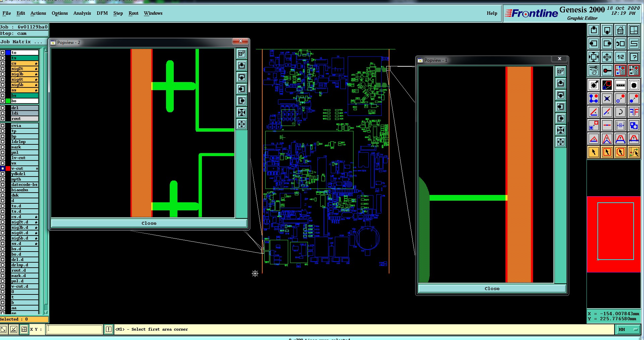This screenshot has height=340, width=644.
Task: Select the 'drl.d' layer name
Action: [24, 260]
